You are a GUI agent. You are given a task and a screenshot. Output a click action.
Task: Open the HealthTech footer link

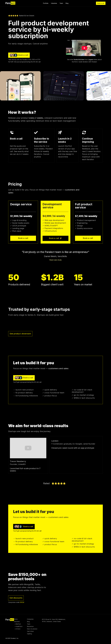click(19, 627)
